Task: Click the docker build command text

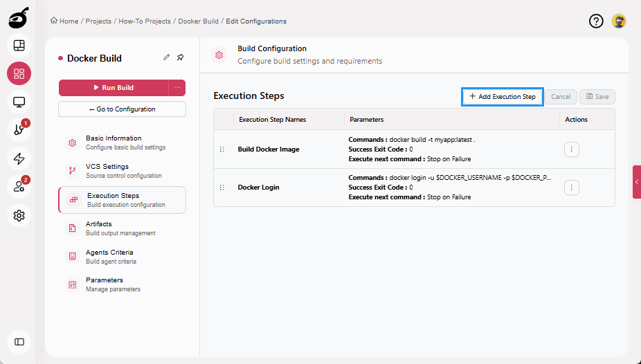Action: pyautogui.click(x=432, y=139)
